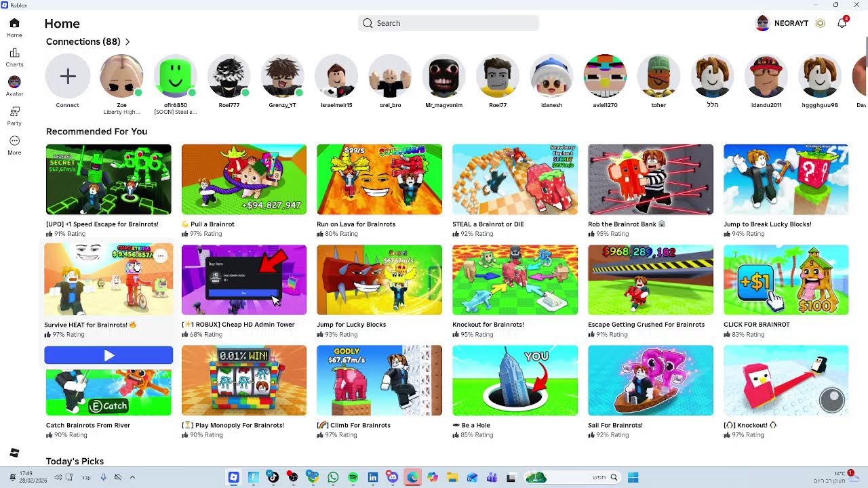Open toher's avatar

coord(658,77)
